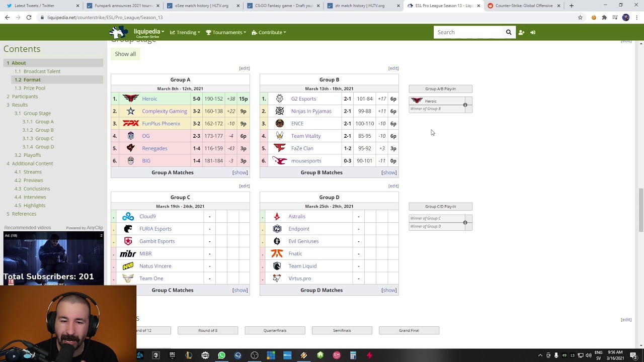Click the create account icon
The width and height of the screenshot is (644, 362).
click(x=521, y=32)
